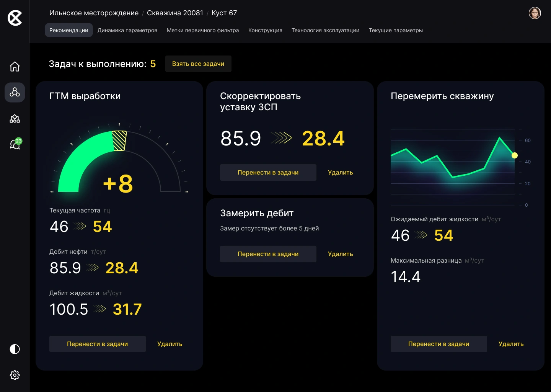
Task: Click the app logo in the sidebar
Action: [15, 18]
